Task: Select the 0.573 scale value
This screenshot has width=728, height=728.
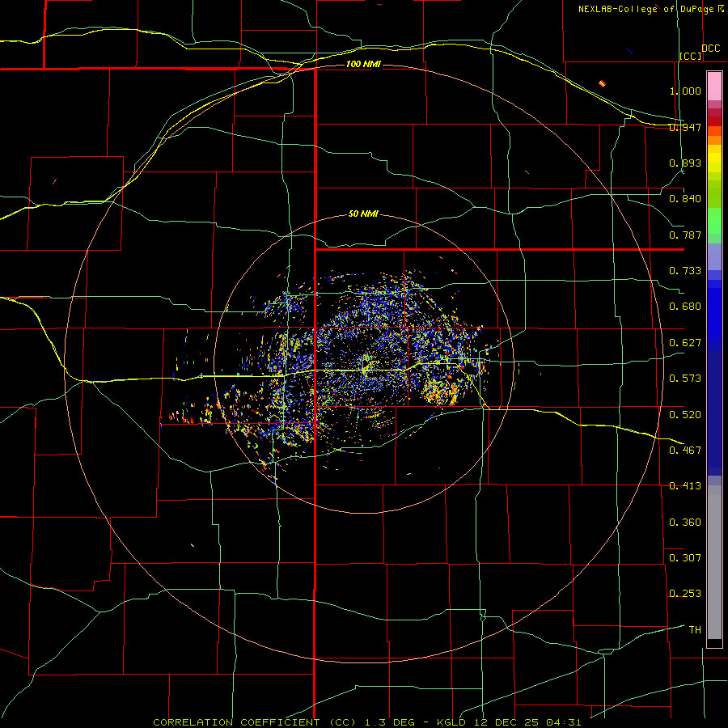Action: click(x=685, y=379)
